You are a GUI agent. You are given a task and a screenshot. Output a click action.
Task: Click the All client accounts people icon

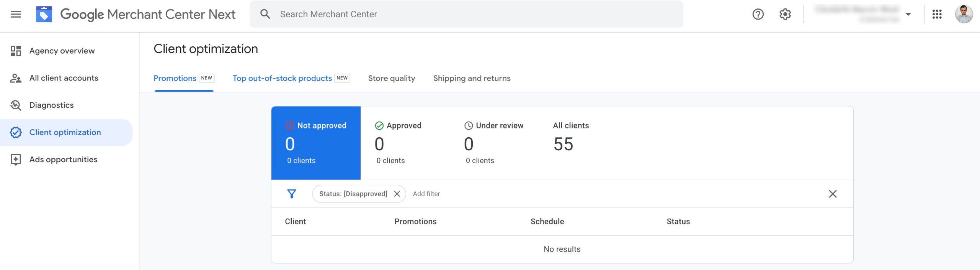[16, 78]
